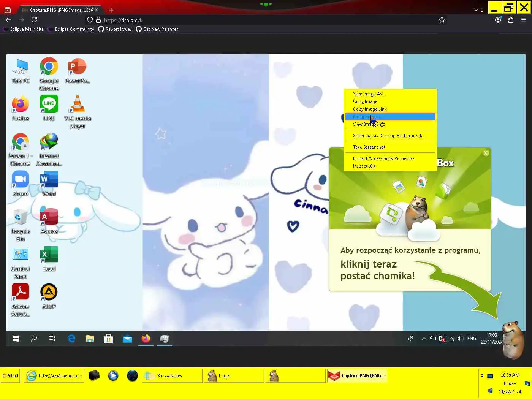Click the Start button on yellow taskbar

pos(10,376)
